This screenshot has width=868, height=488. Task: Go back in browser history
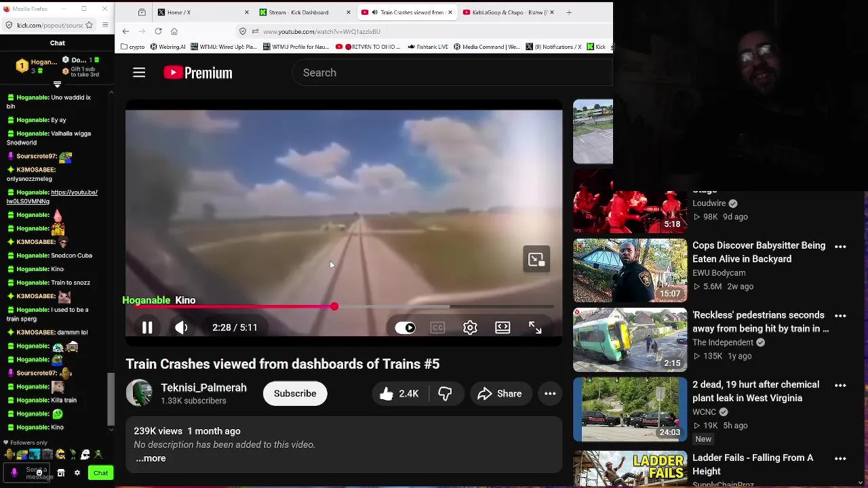coord(125,31)
